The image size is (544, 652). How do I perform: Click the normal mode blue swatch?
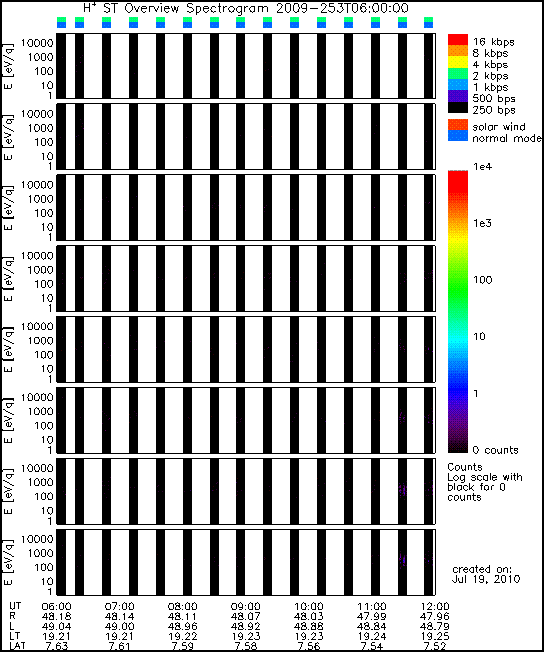(457, 136)
